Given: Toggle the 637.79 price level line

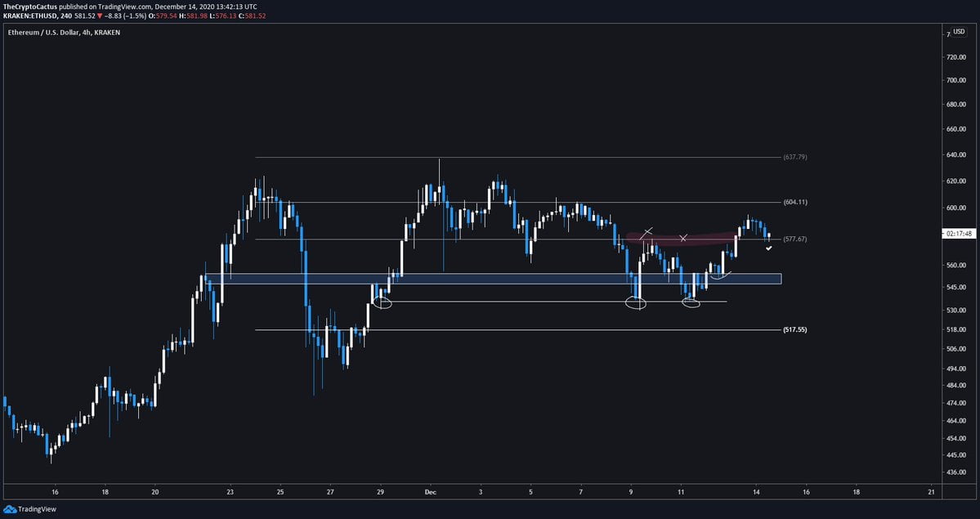Looking at the screenshot, I should (x=794, y=156).
